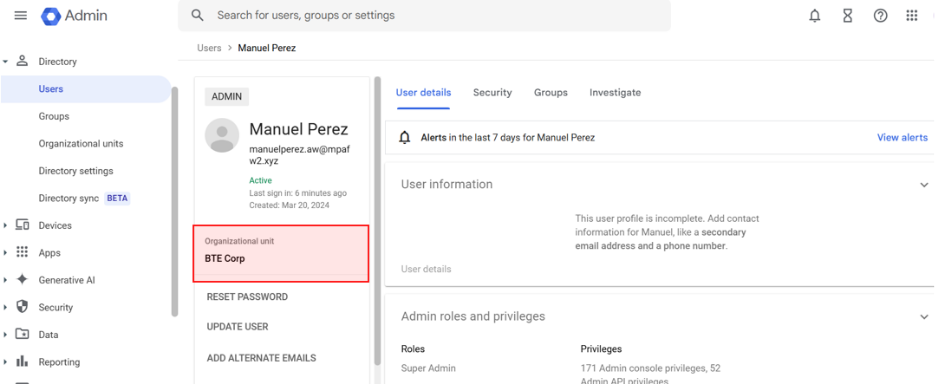This screenshot has width=936, height=384.
Task: Click the Generative AI sparkle icon
Action: click(x=22, y=279)
